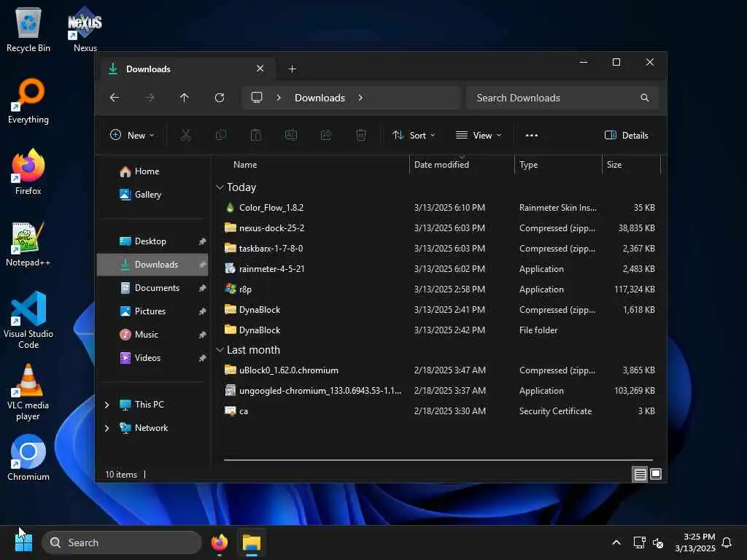Close the Downloads tab
The height and width of the screenshot is (560, 747).
[260, 69]
